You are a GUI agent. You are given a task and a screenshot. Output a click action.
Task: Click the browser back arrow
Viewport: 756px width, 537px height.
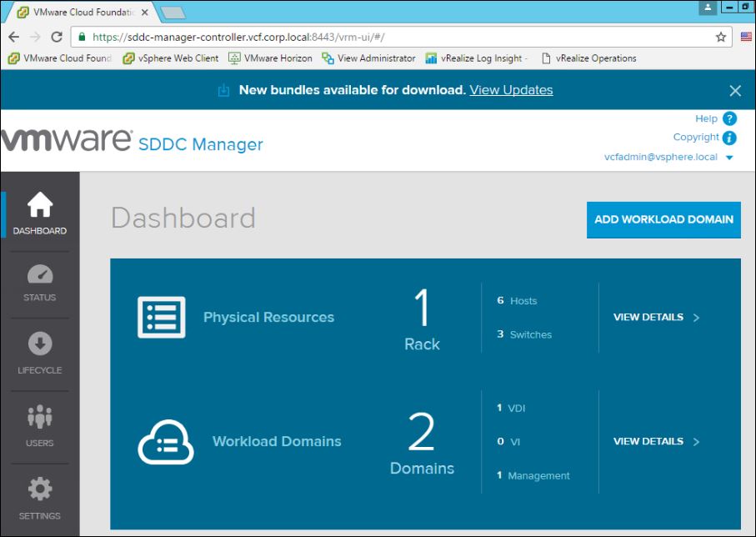tap(14, 37)
